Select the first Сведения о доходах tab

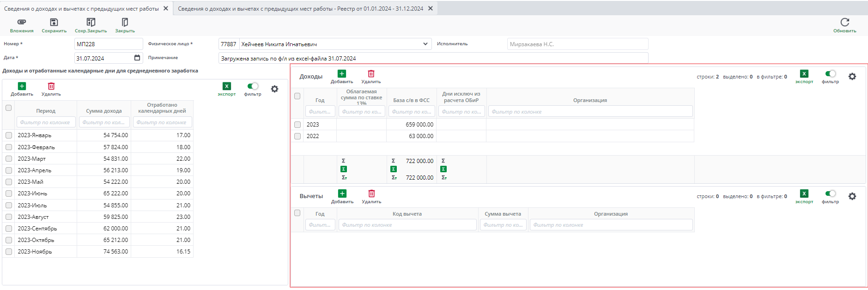tap(81, 8)
